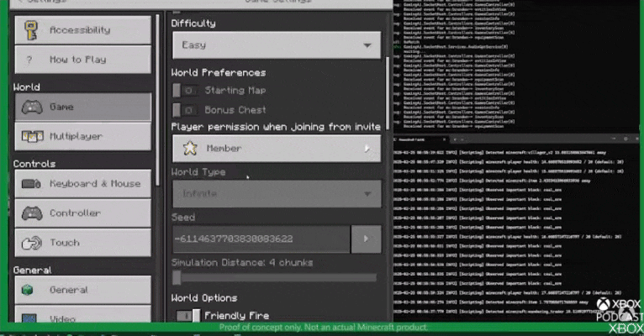Open Keyboard & Mouse settings
The image size is (644, 336).
tap(83, 183)
